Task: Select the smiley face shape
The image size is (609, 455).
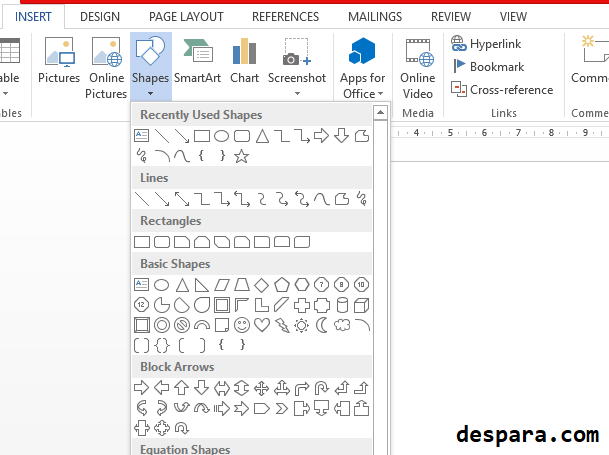Action: 242,325
